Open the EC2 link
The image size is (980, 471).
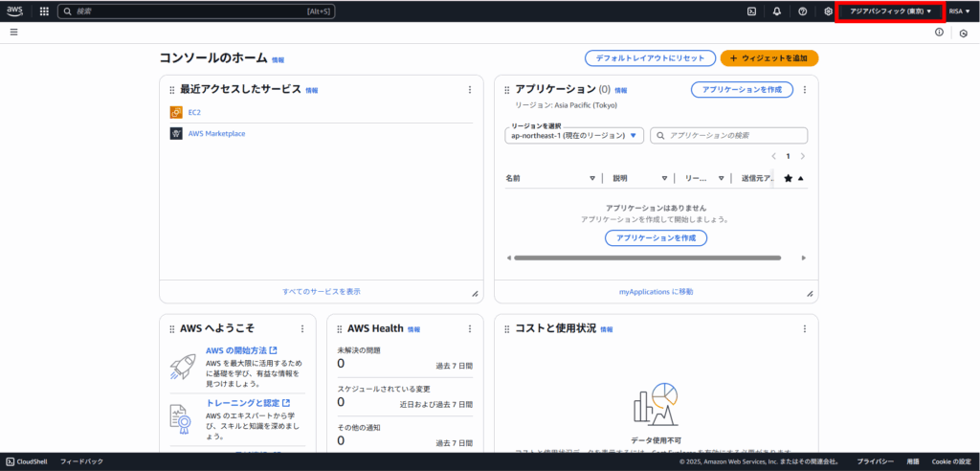click(x=194, y=113)
